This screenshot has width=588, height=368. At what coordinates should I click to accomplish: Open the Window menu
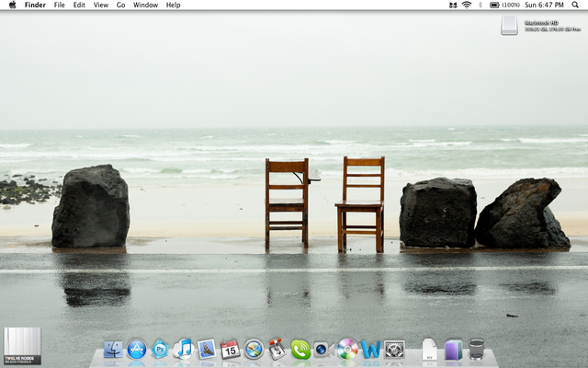click(x=145, y=6)
